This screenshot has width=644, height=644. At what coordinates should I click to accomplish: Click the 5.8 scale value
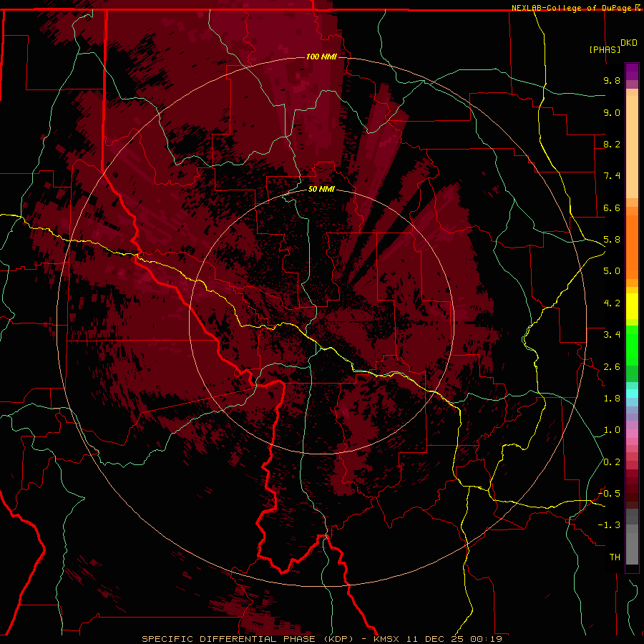click(612, 240)
